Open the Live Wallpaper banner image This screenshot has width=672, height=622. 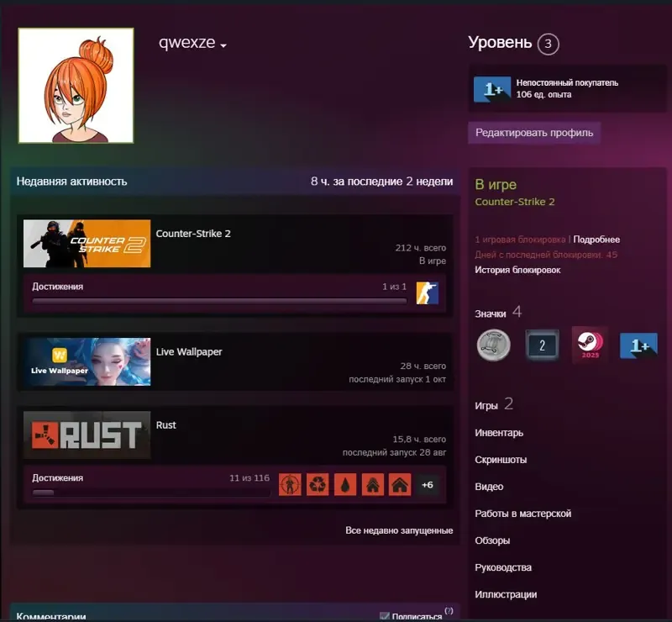87,361
